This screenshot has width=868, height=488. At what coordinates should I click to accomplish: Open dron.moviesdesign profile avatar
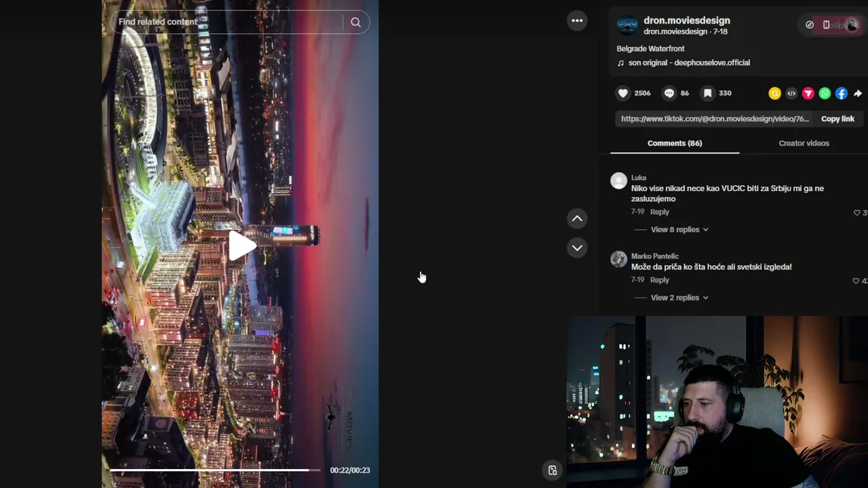click(x=627, y=25)
